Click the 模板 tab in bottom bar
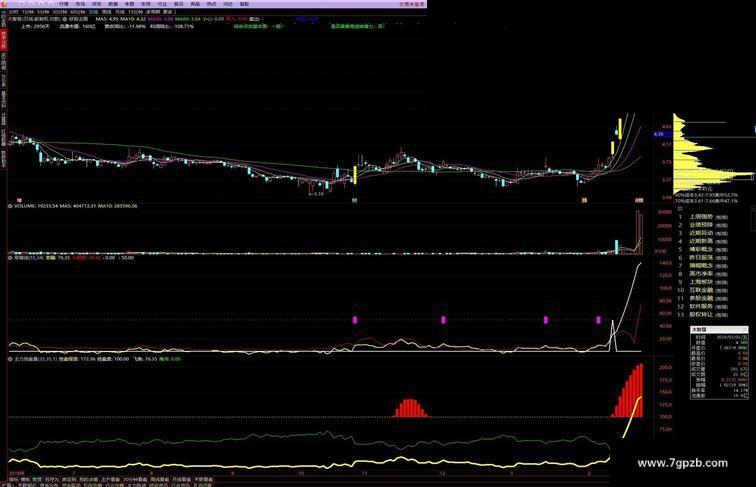This screenshot has height=487, width=756. tap(24, 480)
